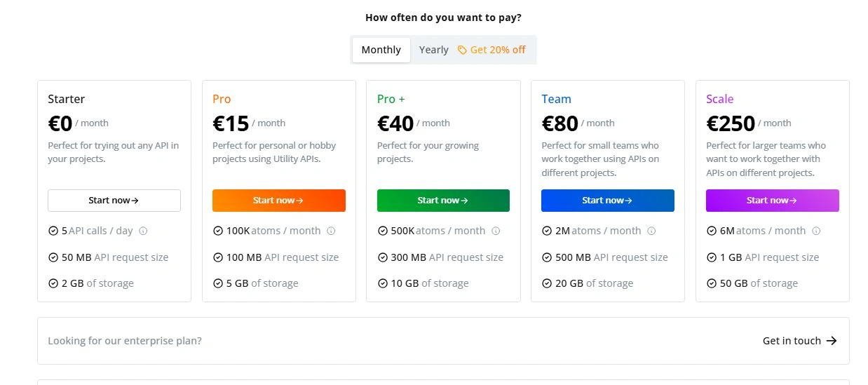Select Start now for the Team plan
This screenshot has width=868, height=385.
(x=608, y=201)
